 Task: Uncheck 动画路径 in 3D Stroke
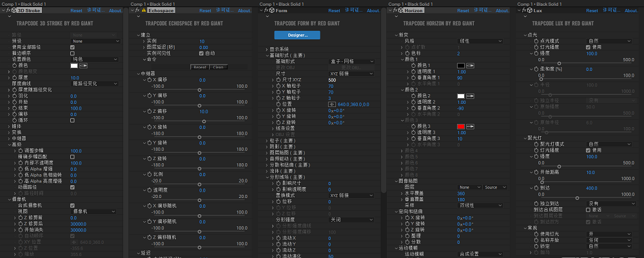click(x=72, y=187)
